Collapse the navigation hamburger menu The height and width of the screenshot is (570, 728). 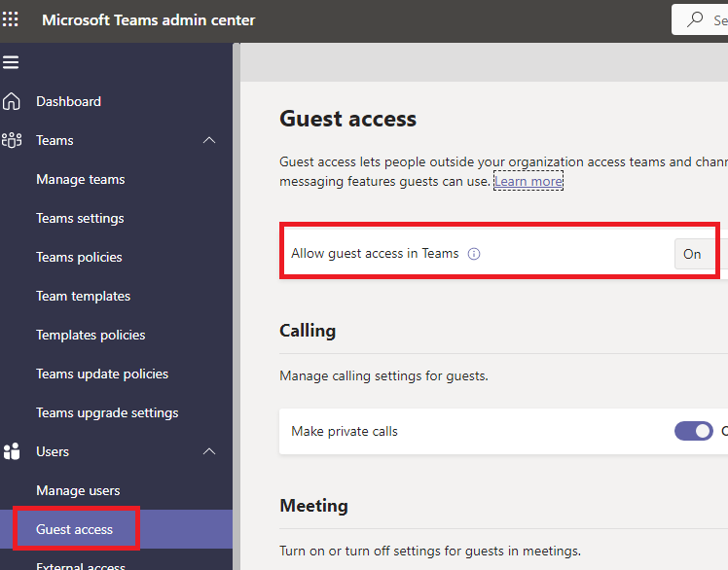[11, 62]
